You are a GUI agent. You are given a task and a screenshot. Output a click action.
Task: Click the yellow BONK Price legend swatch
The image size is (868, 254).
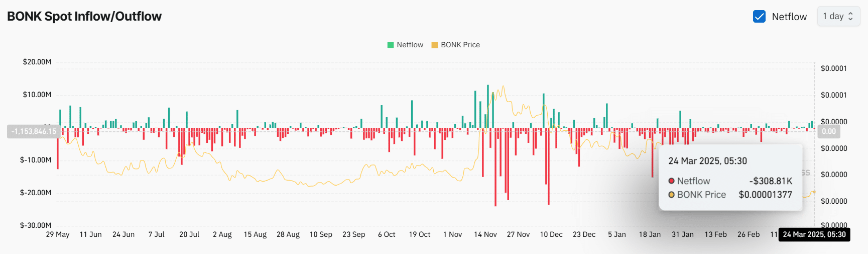pos(435,45)
